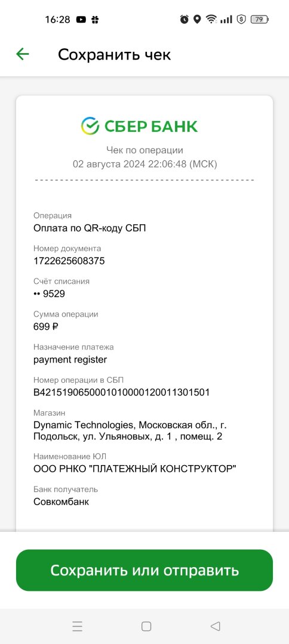Image resolution: width=289 pixels, height=644 pixels.
Task: Select the document number 1722625608375
Action: pyautogui.click(x=69, y=261)
